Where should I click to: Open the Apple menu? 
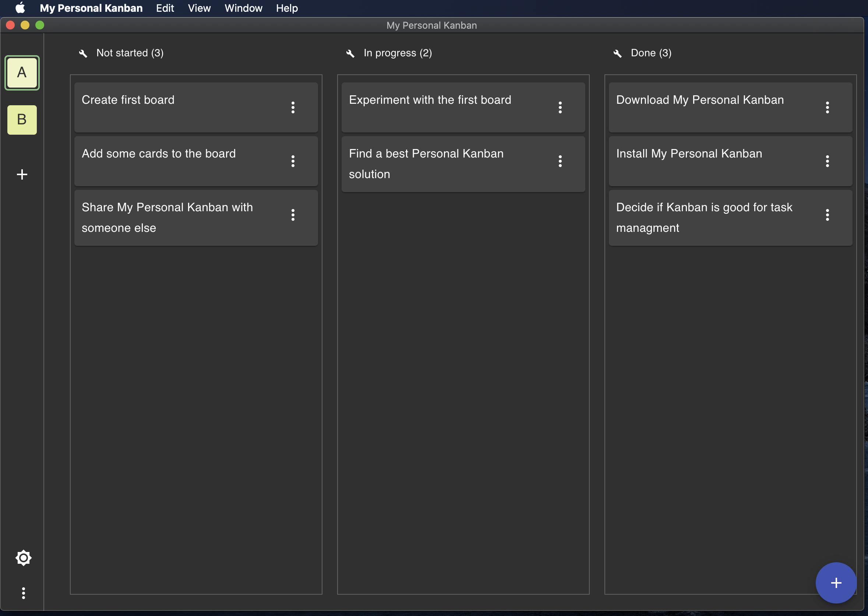(20, 8)
